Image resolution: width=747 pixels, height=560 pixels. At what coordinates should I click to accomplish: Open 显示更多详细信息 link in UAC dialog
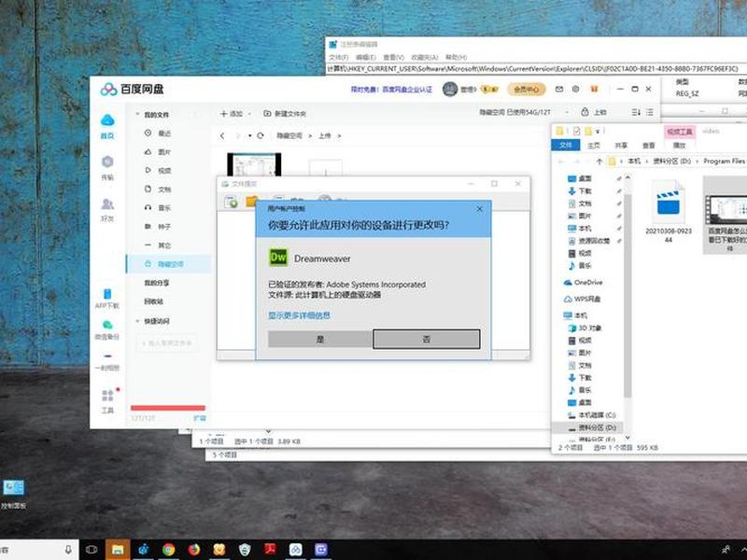pyautogui.click(x=299, y=315)
